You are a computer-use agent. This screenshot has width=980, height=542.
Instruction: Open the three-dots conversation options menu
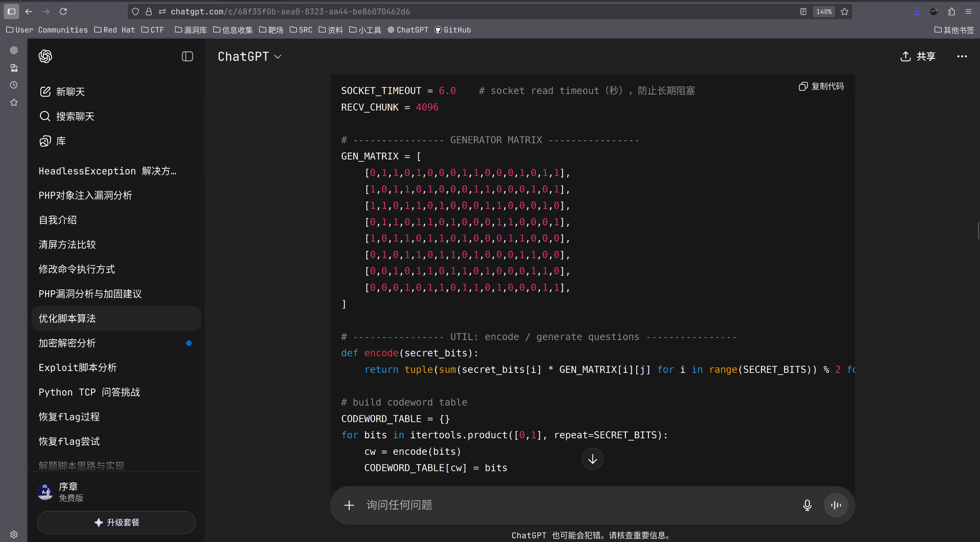pos(962,57)
